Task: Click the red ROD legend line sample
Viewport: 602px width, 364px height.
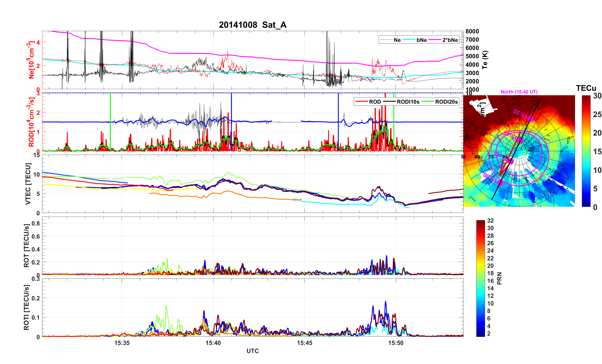Action: click(x=361, y=101)
